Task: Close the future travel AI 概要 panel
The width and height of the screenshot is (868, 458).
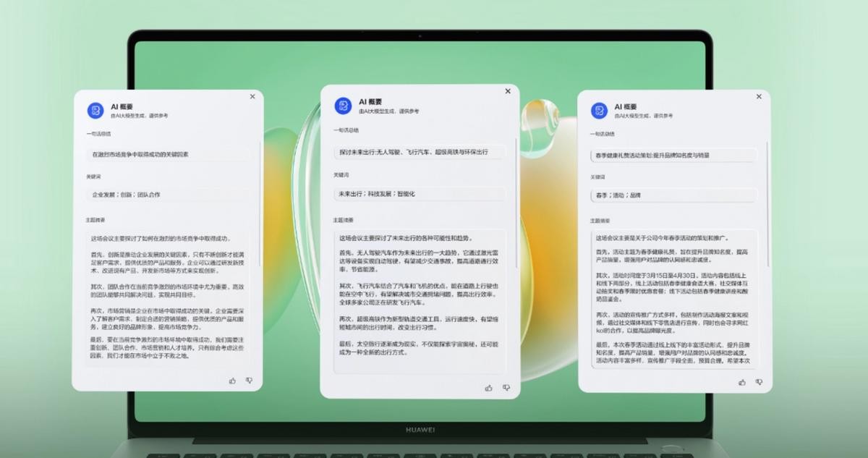Action: tap(508, 91)
